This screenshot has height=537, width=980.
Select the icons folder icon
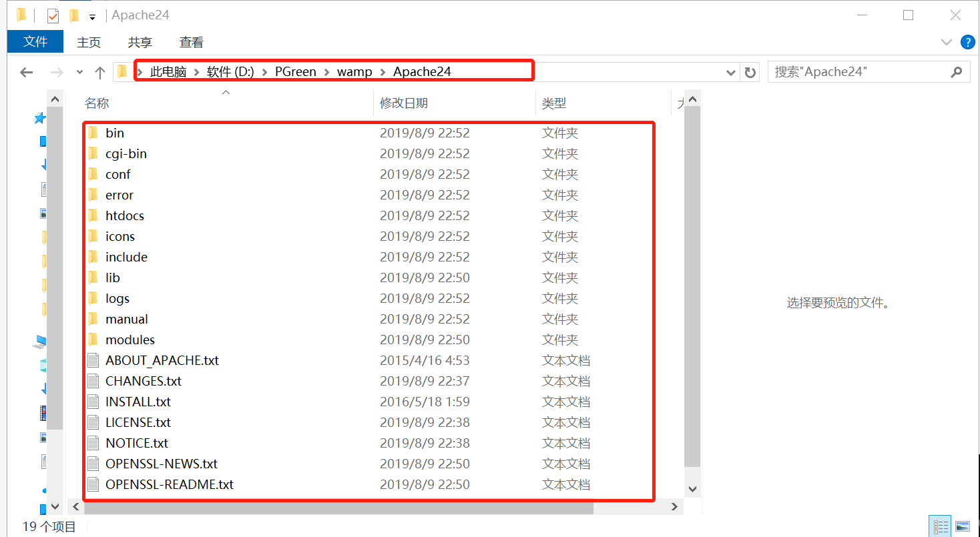[x=93, y=236]
